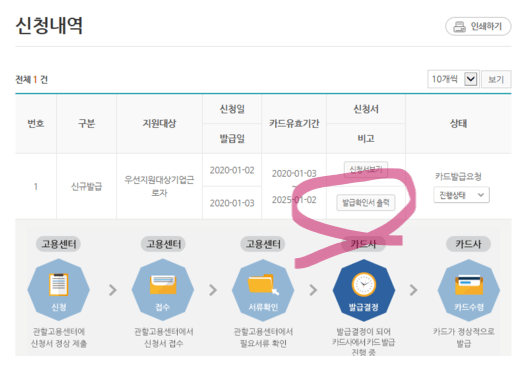Click the 고용센터 label above 접수

coord(164,244)
